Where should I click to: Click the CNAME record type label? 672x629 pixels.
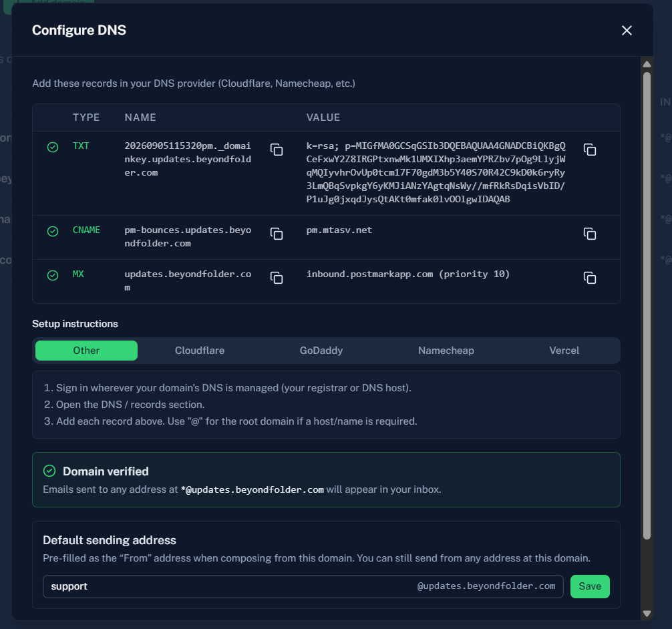click(86, 230)
